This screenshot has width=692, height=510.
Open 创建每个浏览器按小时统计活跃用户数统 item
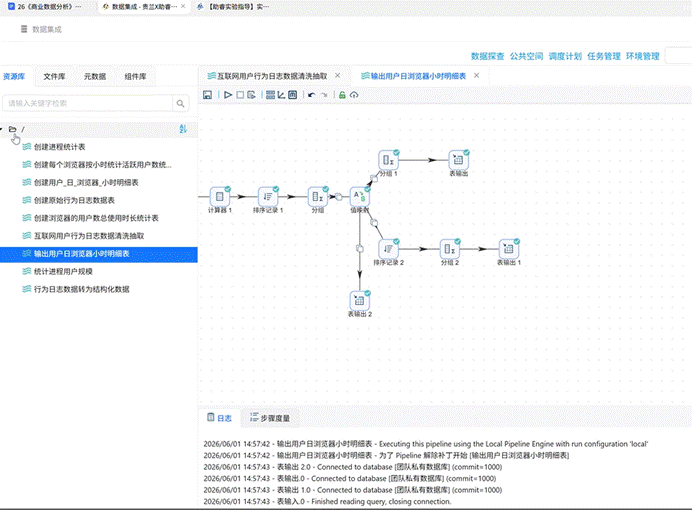(103, 165)
